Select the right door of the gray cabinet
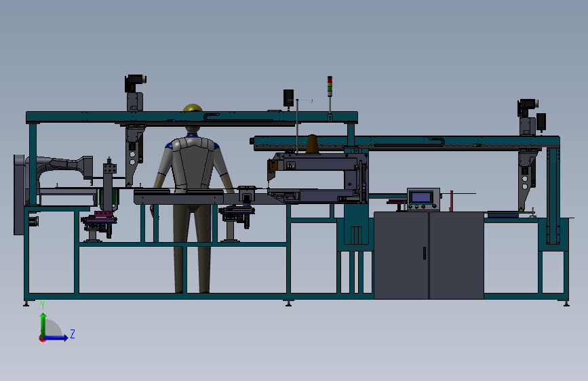Image resolution: width=588 pixels, height=381 pixels. pos(456,256)
